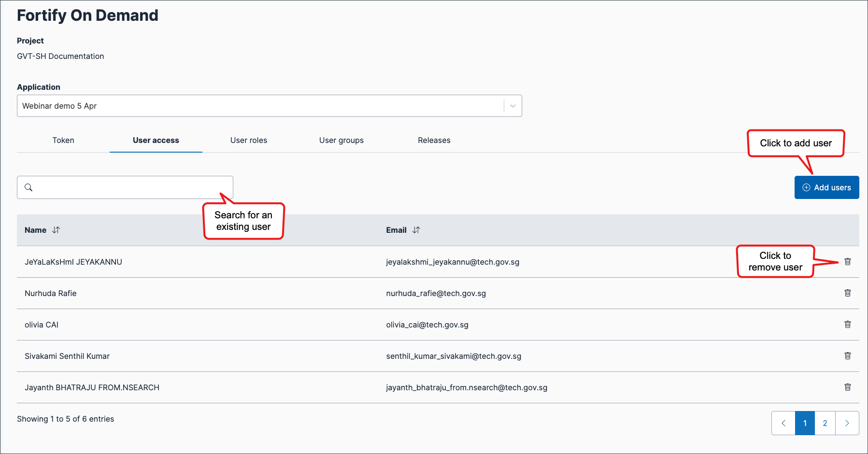Click email nurhuda_rafie@tech.gov.sg
Viewport: 868px width, 454px height.
pyautogui.click(x=436, y=293)
